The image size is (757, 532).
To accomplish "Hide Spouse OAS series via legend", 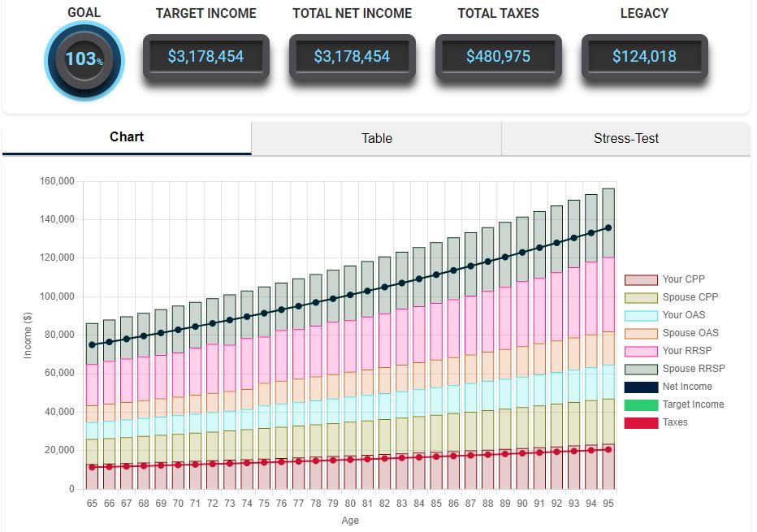I will click(641, 333).
